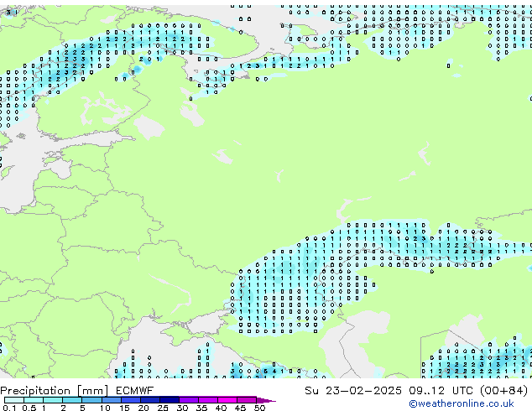Click the "25" legend scale value
Screen dimensions: 532x411
tap(163, 408)
